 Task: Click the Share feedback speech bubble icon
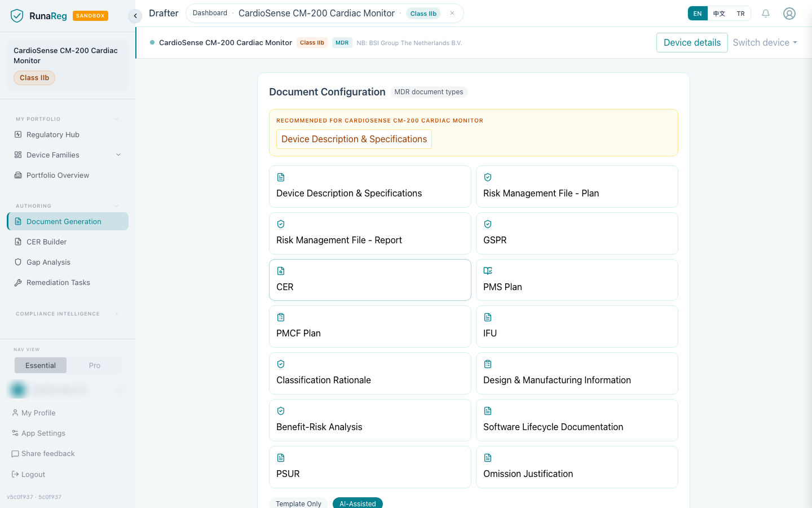click(x=15, y=454)
